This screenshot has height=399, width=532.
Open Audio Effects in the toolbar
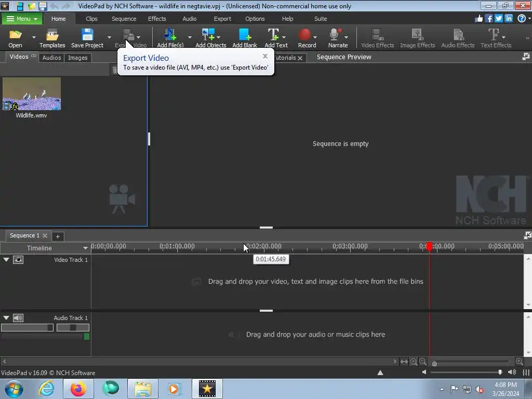tap(458, 38)
